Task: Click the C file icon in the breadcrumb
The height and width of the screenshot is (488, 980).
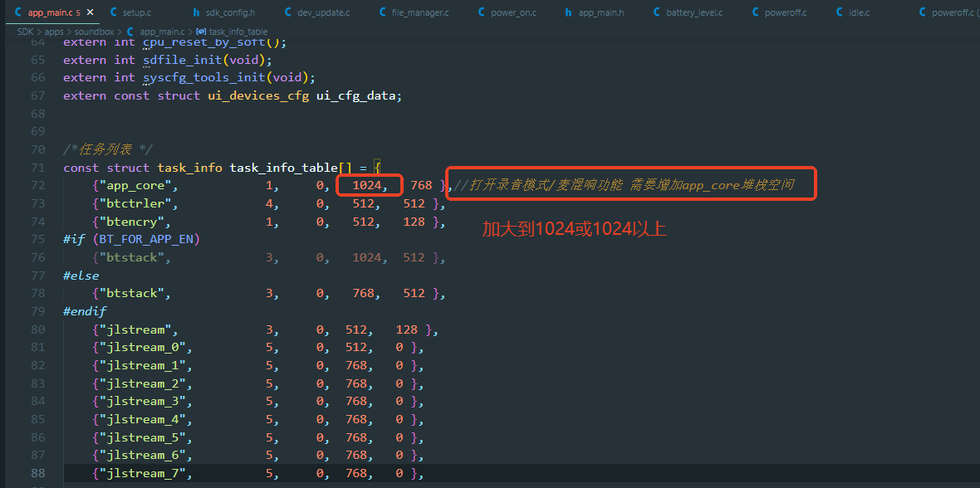Action: tap(131, 31)
